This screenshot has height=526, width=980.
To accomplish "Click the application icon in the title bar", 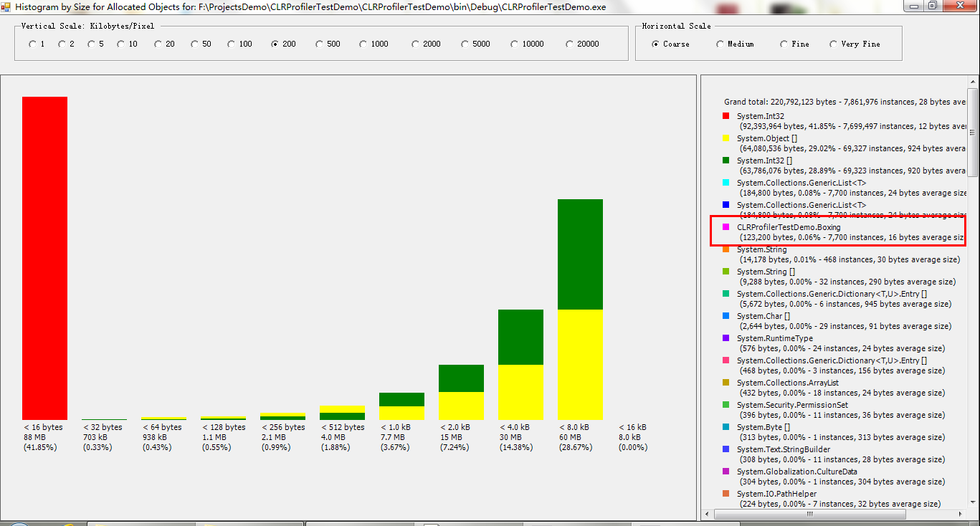I will click(x=6, y=6).
